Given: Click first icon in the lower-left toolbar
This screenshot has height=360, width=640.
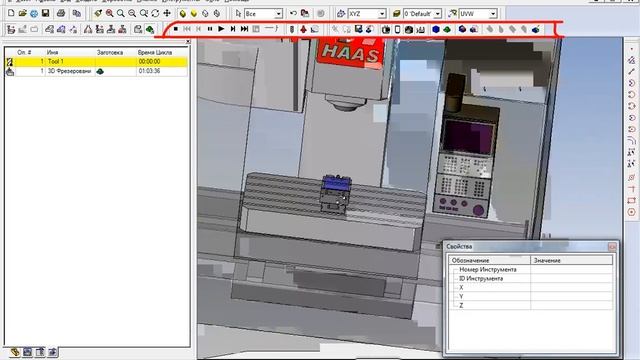Looking at the screenshot, I should 11,29.
